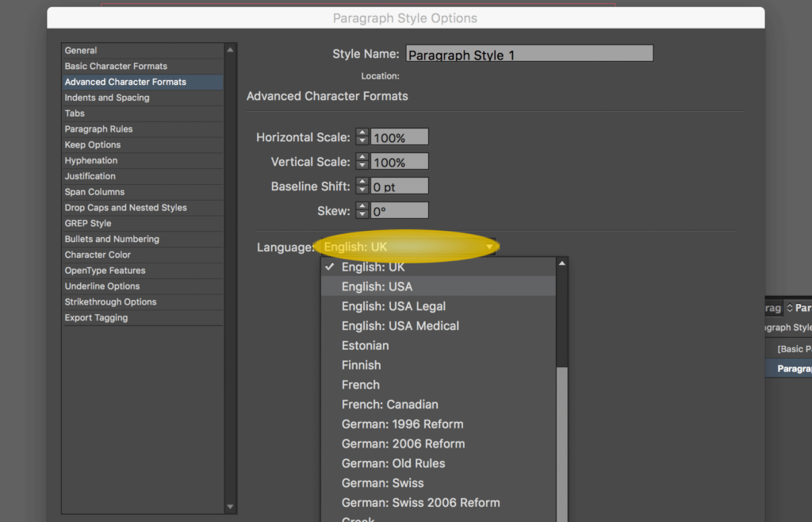Pick "German: Swiss 2006 Reform" language
The height and width of the screenshot is (522, 812).
point(420,502)
